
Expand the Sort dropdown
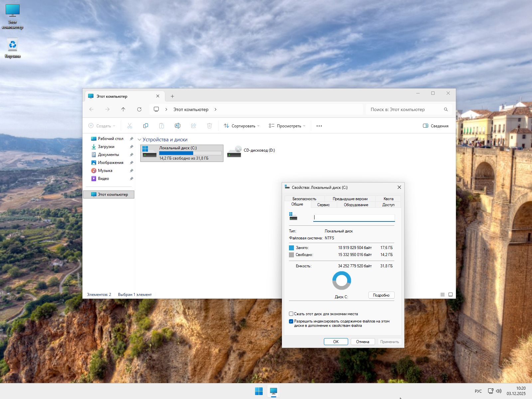pyautogui.click(x=242, y=126)
